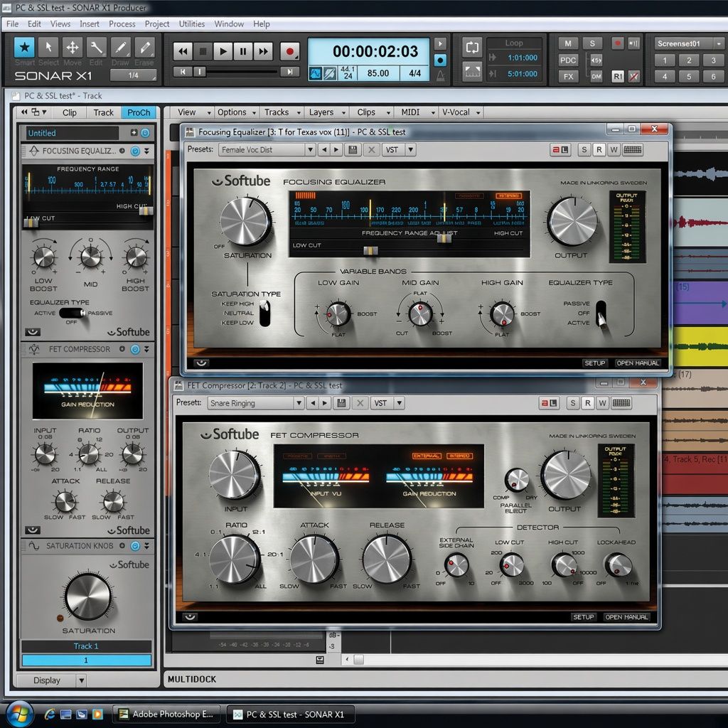Open the Screenset01 dropdown
The height and width of the screenshot is (728, 728).
[x=718, y=43]
